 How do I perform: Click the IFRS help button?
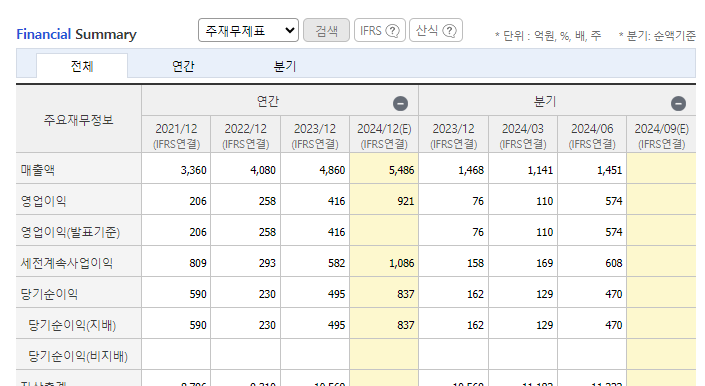[380, 30]
